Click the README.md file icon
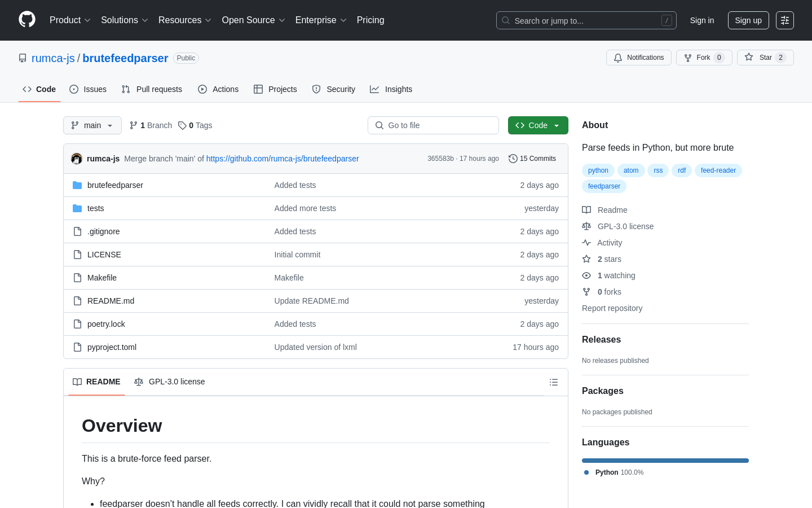 point(77,301)
